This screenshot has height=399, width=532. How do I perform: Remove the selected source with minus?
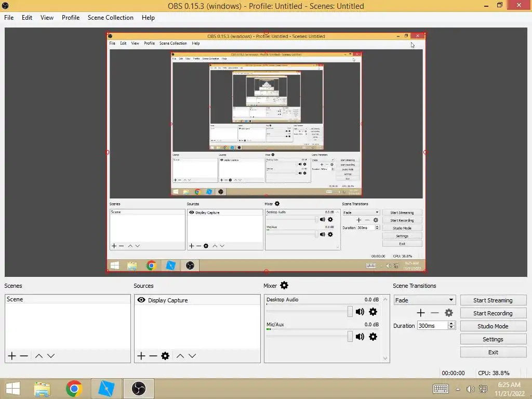(153, 355)
